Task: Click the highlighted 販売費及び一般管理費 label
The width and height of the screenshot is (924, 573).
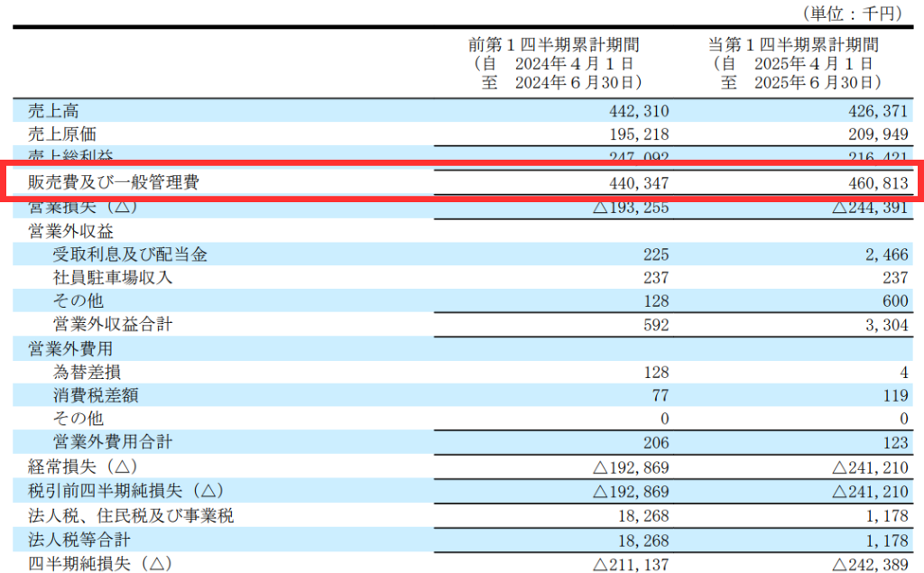Action: pos(115,183)
